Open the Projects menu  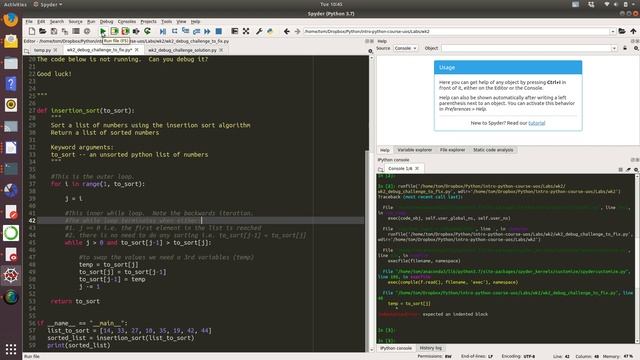click(149, 22)
